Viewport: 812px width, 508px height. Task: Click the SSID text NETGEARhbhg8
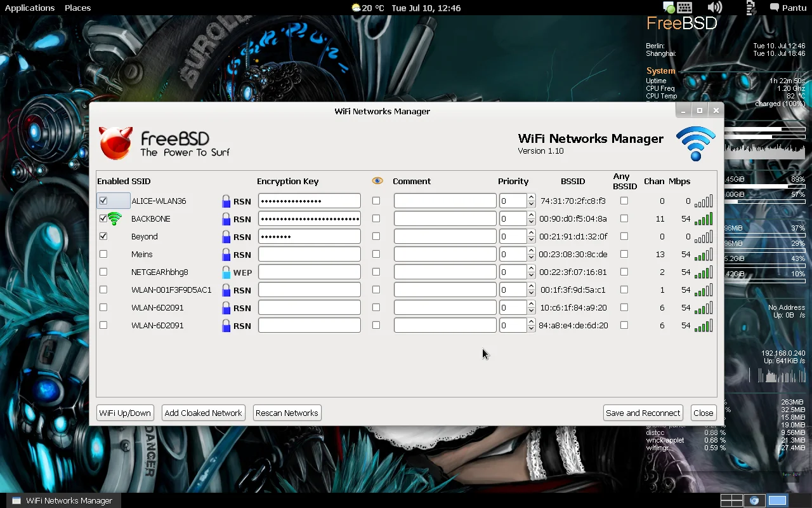pos(160,272)
